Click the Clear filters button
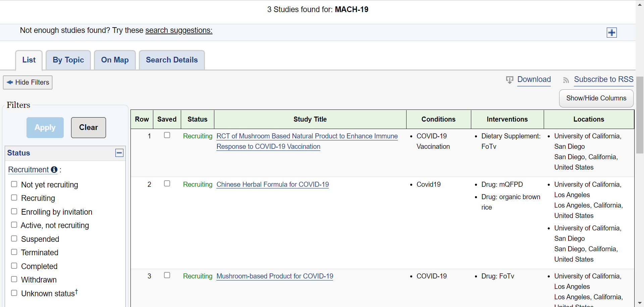 pos(89,127)
